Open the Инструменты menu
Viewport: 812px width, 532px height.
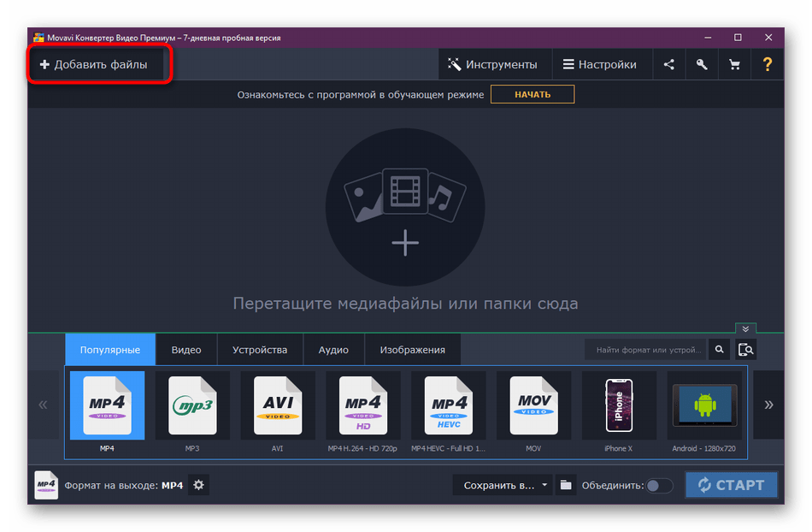495,64
